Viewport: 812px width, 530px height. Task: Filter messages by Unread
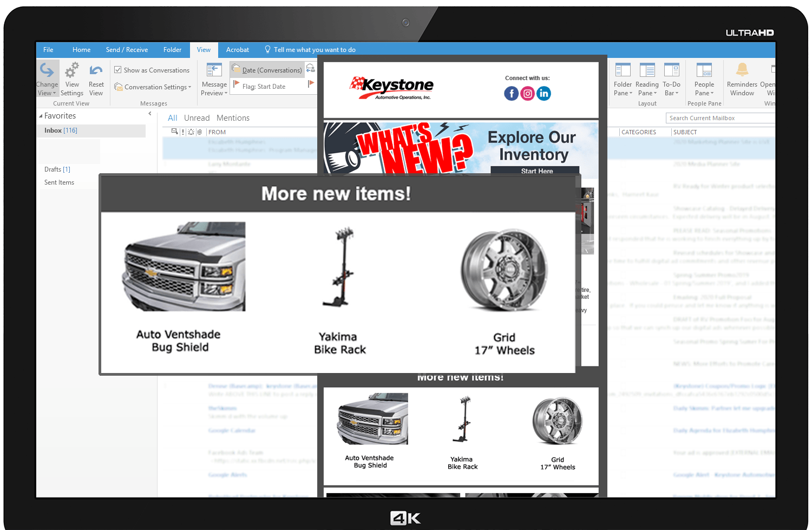[x=197, y=118]
